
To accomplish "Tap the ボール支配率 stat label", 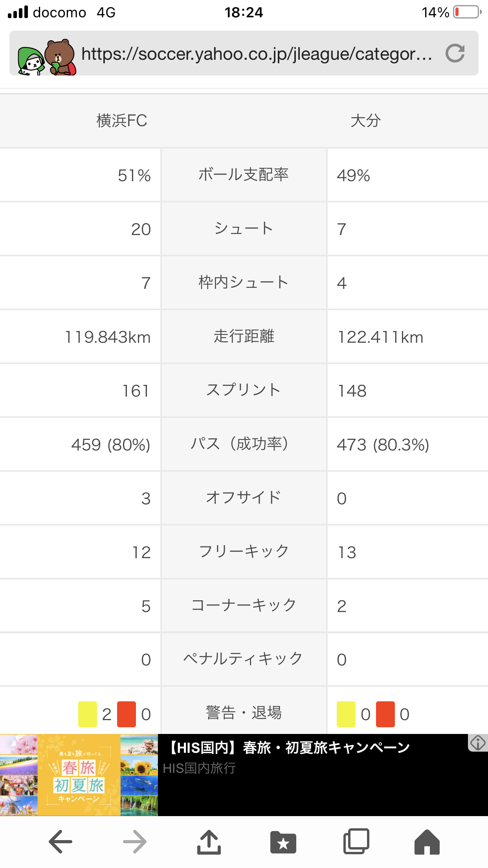I will pyautogui.click(x=244, y=175).
